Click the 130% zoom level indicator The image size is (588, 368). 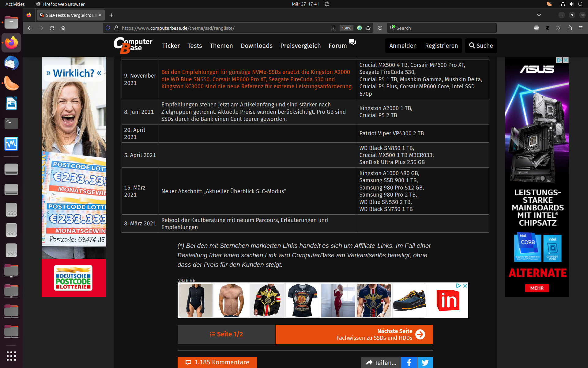click(346, 28)
